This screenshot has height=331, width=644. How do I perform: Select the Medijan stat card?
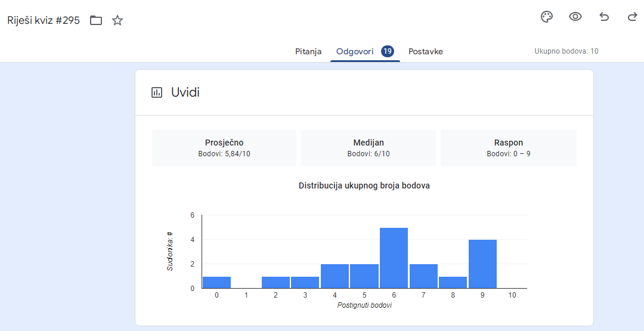[369, 148]
